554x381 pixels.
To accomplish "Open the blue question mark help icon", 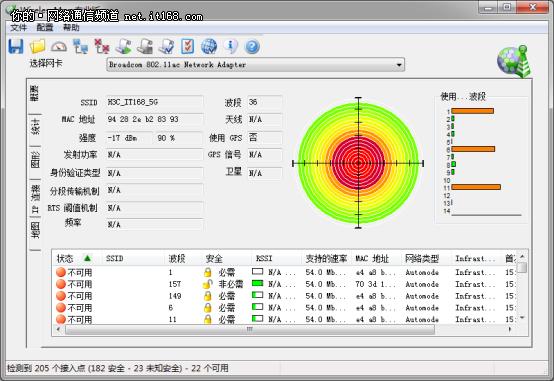I will [252, 47].
